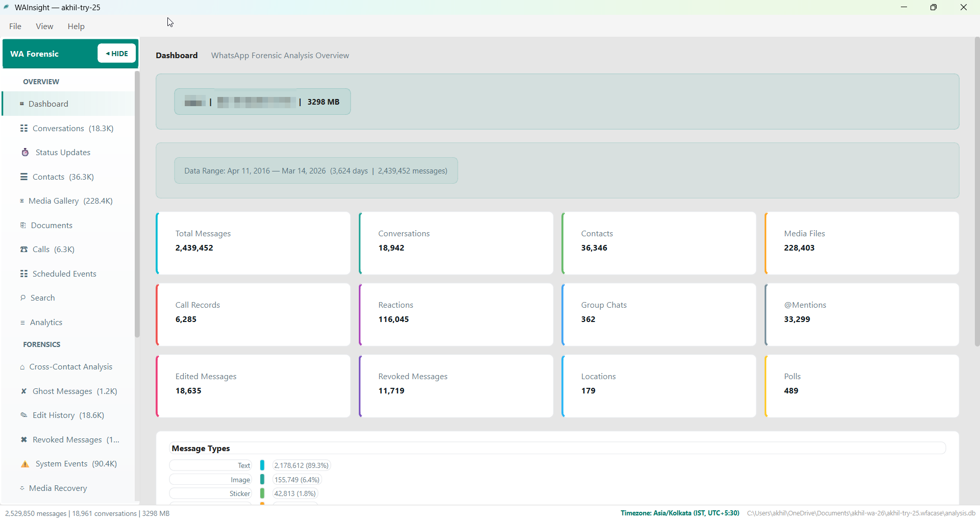Go to Status Updates section

[68, 153]
